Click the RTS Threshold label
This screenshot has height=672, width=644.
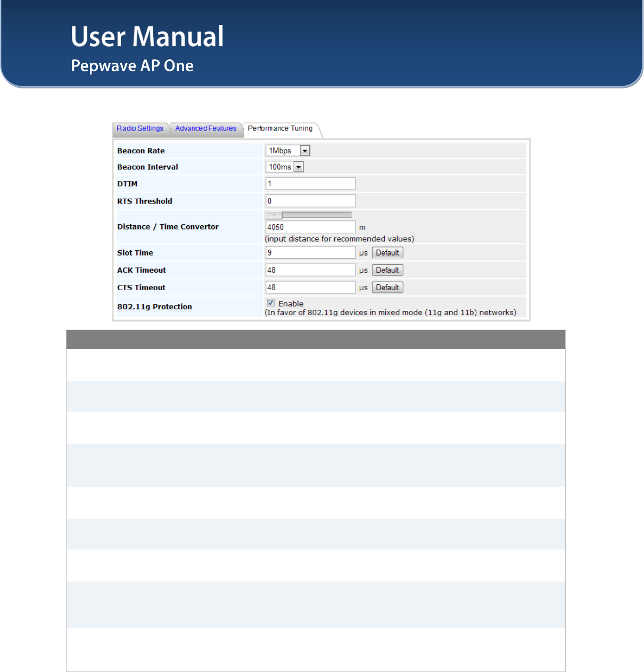(145, 201)
